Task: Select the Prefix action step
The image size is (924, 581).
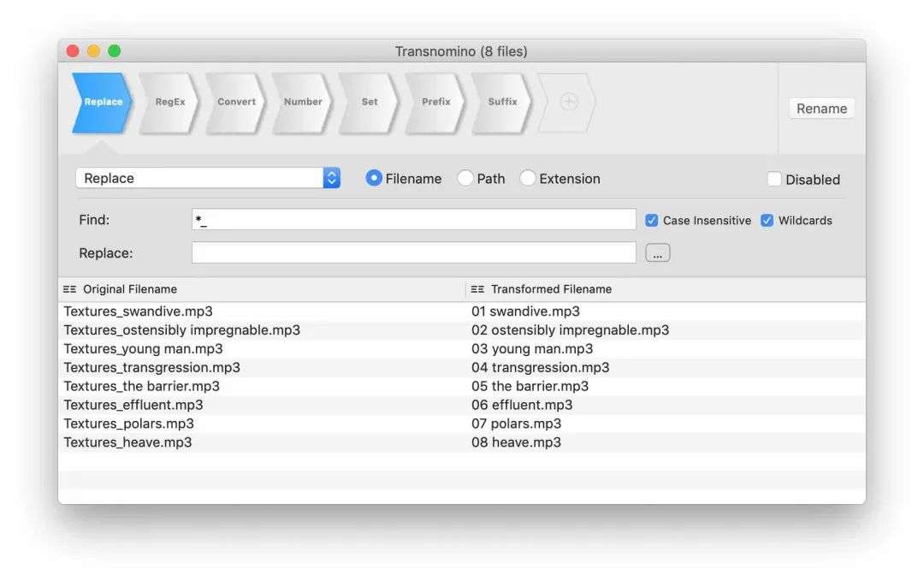Action: (435, 103)
